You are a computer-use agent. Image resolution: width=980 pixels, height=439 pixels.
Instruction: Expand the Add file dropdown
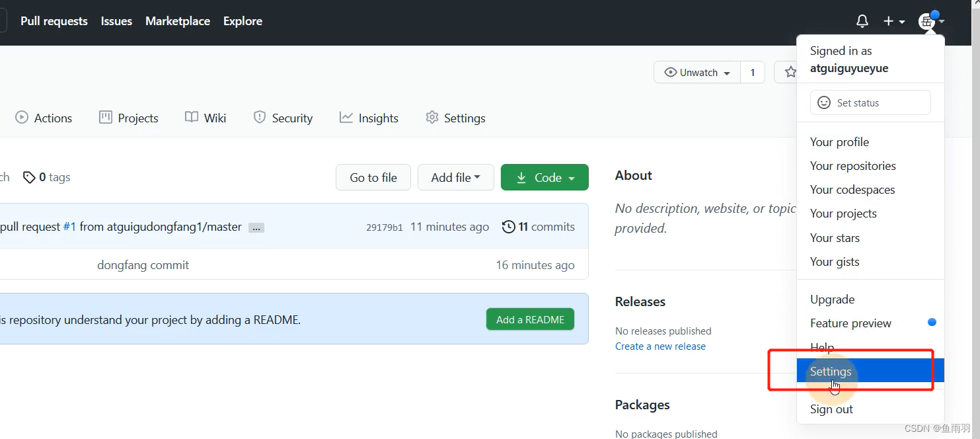tap(456, 177)
